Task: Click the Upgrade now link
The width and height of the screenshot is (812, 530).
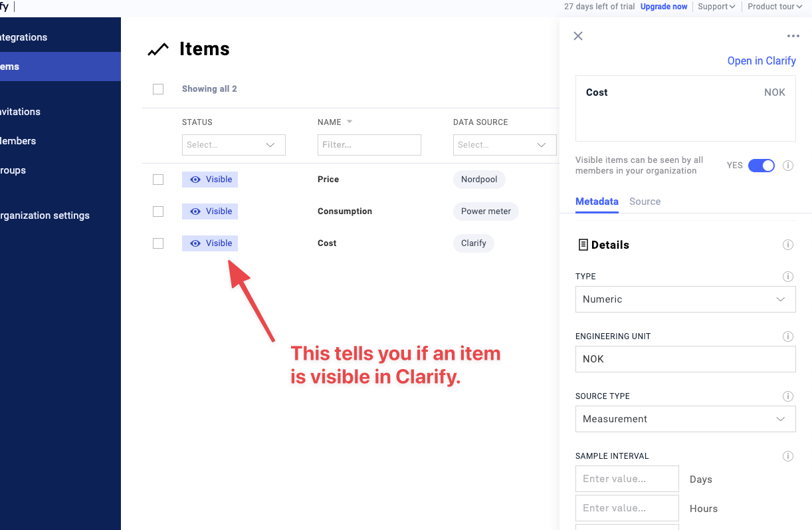Action: (663, 7)
